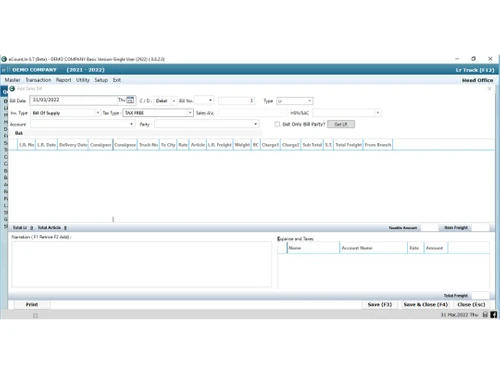500x375 pixels.
Task: Open the Utility menu
Action: click(x=83, y=80)
